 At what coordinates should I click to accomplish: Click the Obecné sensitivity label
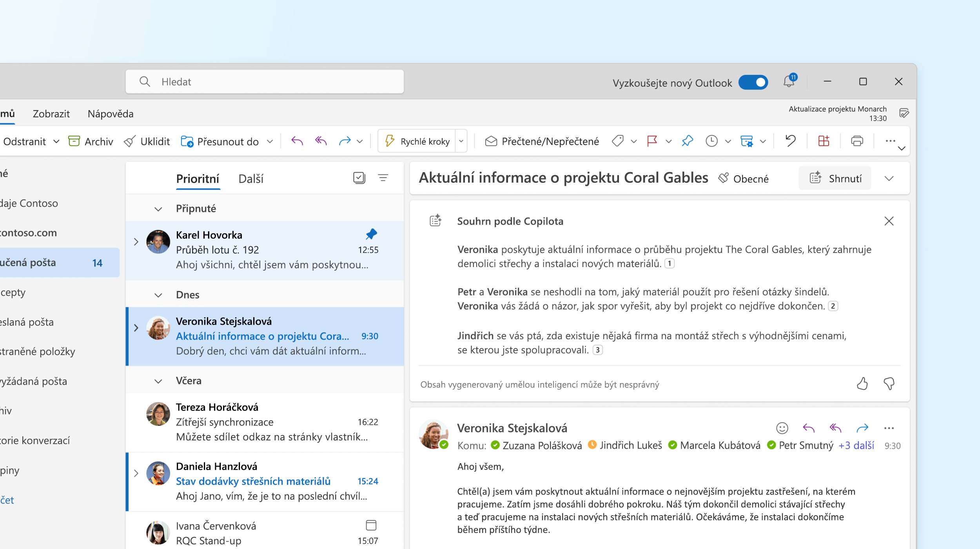[x=743, y=178]
